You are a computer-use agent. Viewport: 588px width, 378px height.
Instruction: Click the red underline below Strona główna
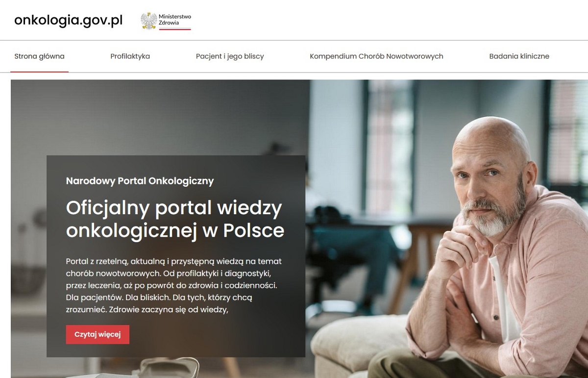(39, 72)
